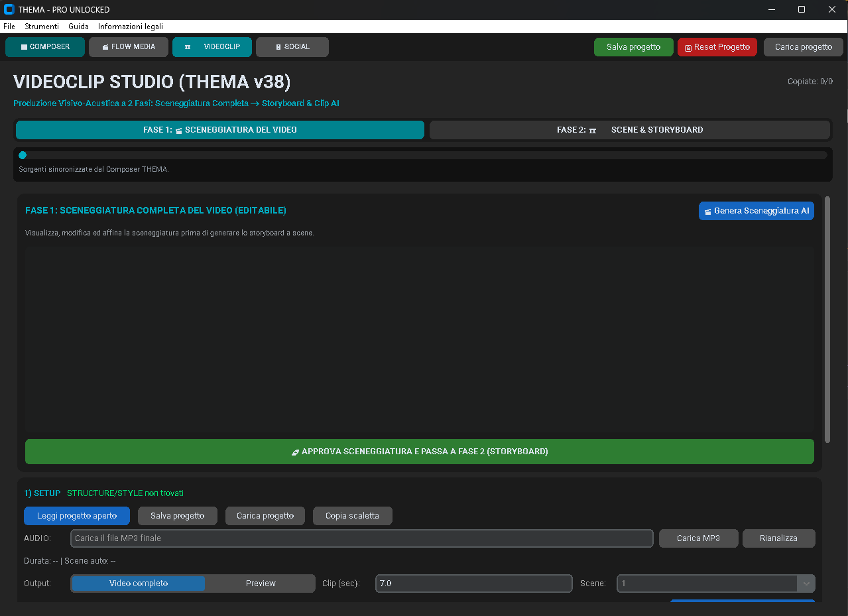The width and height of the screenshot is (848, 616).
Task: Open the Informazioni legali menu
Action: pyautogui.click(x=131, y=27)
